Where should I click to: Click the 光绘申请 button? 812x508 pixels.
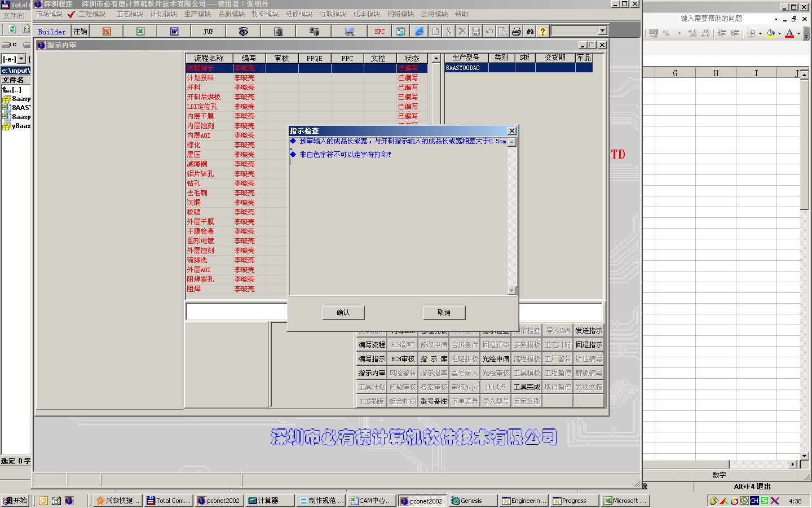pyautogui.click(x=496, y=359)
